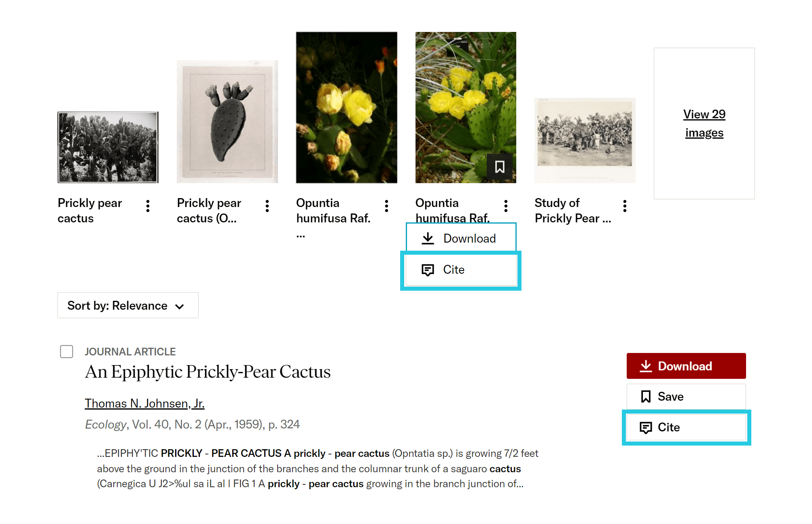Click the red "Download" button for the article
Viewport: 812px width, 524px height.
(x=686, y=366)
